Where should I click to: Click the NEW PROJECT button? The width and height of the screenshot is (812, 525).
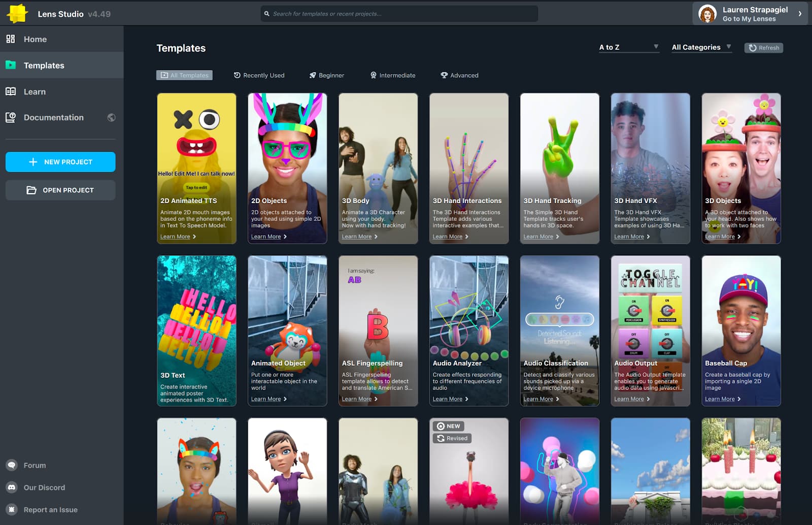[x=60, y=162]
